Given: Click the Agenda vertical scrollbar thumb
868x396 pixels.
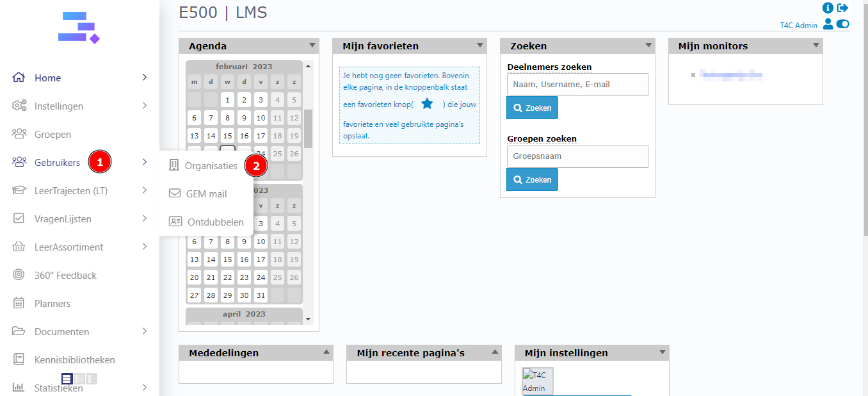Looking at the screenshot, I should point(308,128).
